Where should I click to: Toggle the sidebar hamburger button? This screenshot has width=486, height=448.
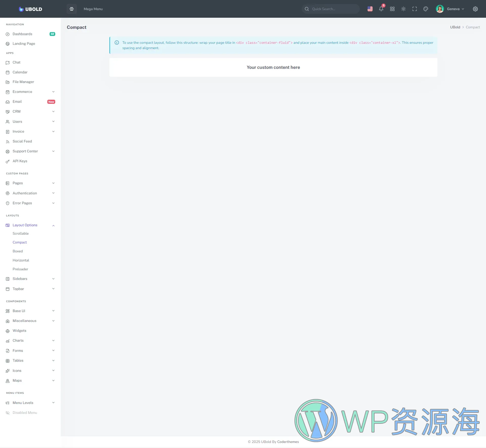coord(71,9)
